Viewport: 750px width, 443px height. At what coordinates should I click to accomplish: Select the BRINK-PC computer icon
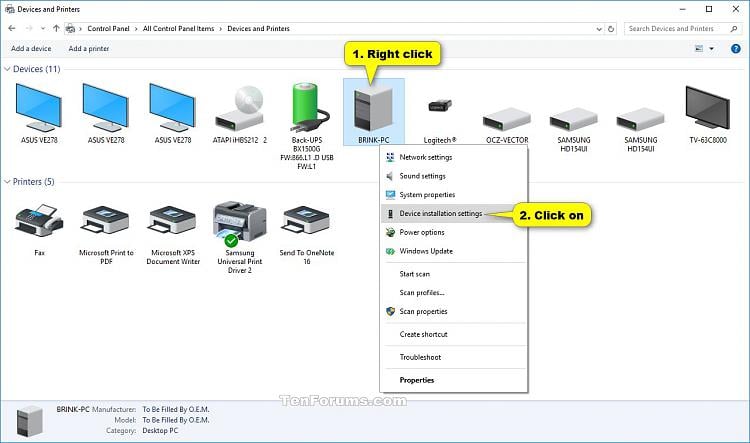coord(374,110)
